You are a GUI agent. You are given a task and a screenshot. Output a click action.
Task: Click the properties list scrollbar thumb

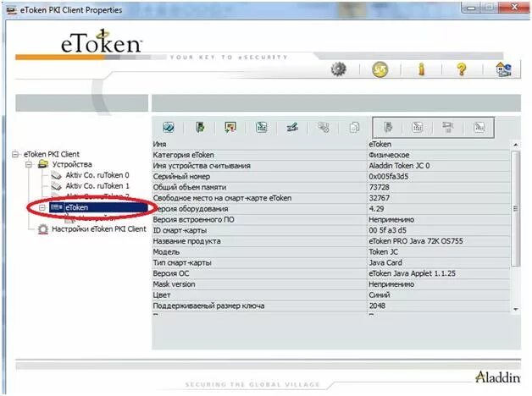point(516,208)
